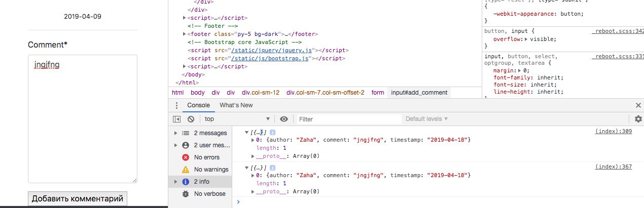Click the 2019-04-09 date text

83,16
